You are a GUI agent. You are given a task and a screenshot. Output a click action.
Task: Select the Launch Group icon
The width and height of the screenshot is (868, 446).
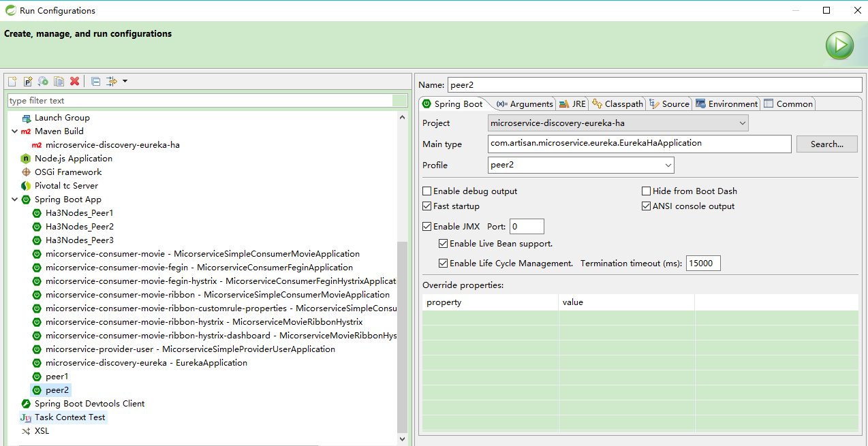[26, 118]
